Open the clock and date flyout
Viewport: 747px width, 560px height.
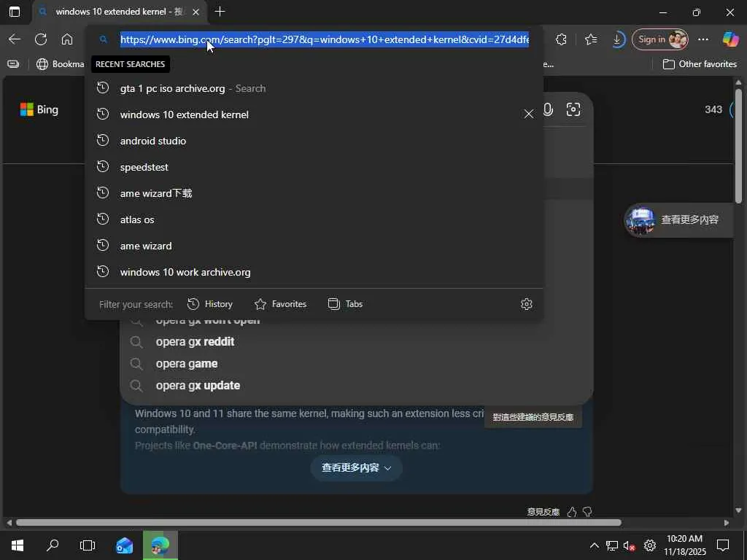(x=684, y=545)
